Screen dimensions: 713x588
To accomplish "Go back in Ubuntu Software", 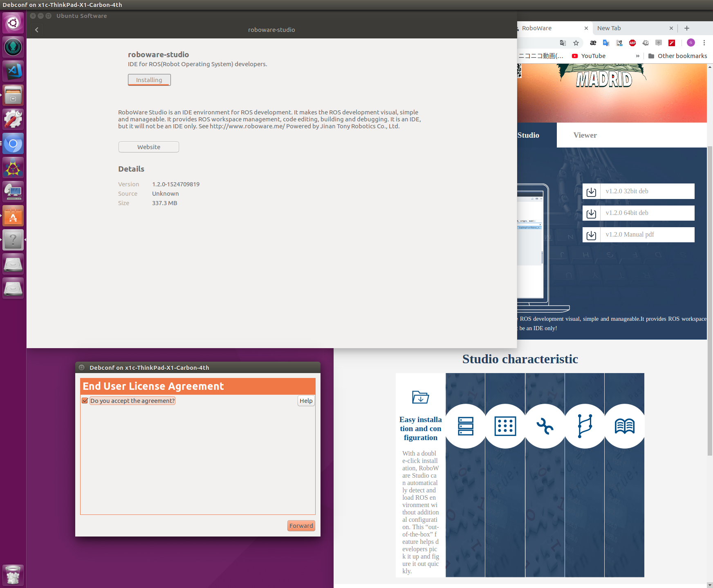I will [x=36, y=30].
